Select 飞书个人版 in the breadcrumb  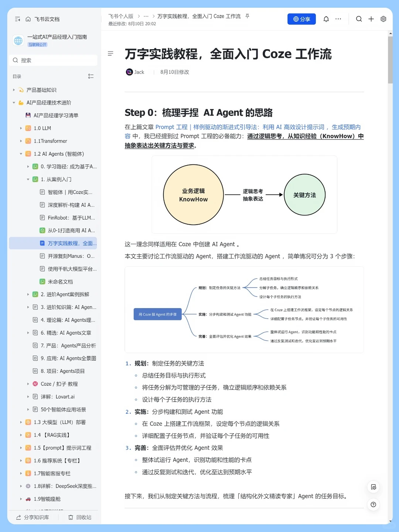121,16
